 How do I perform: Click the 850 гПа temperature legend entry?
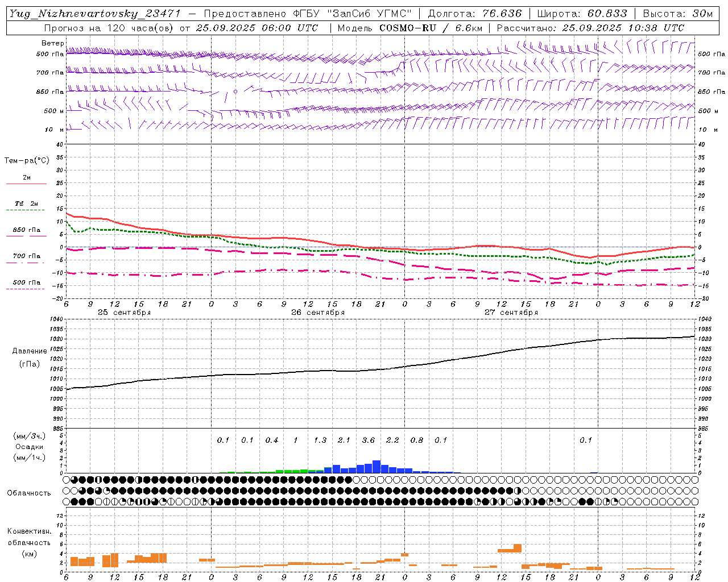click(27, 230)
